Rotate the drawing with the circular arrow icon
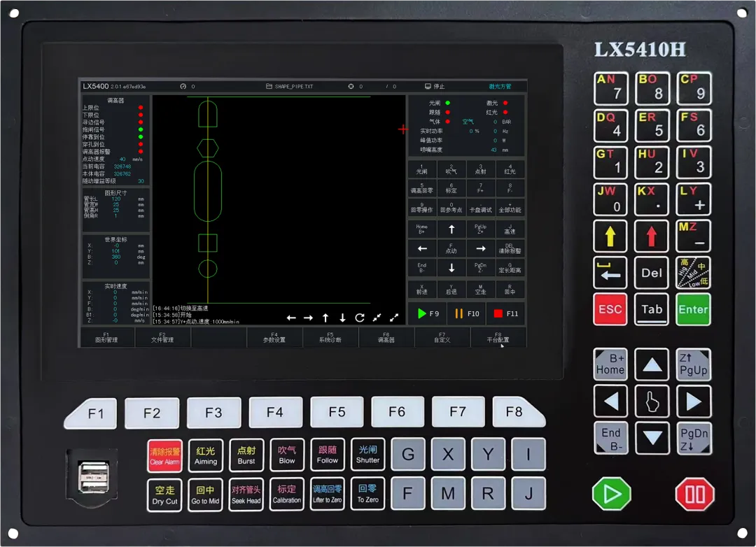This screenshot has height=547, width=756. click(x=360, y=318)
